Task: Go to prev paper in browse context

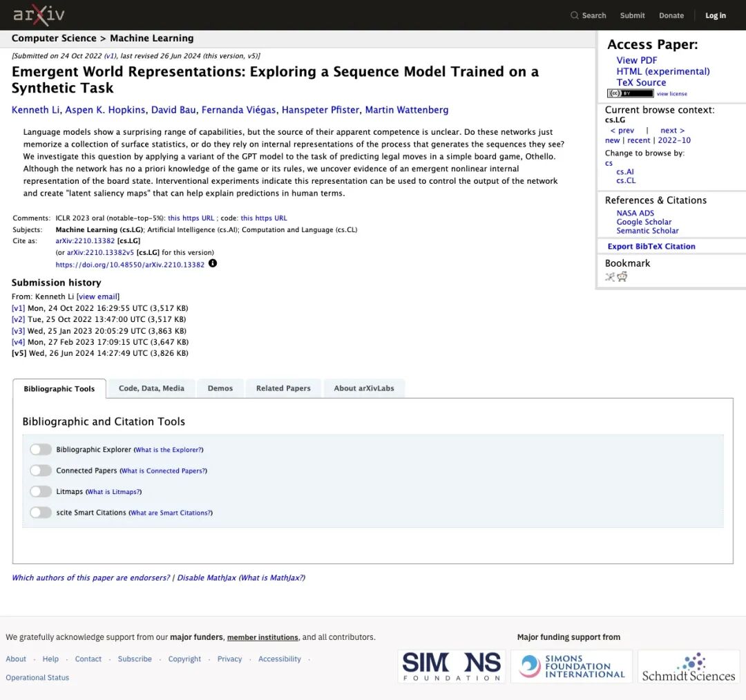Action: [x=622, y=131]
